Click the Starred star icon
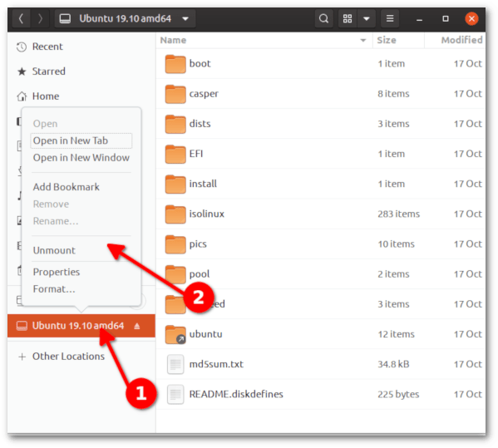 pyautogui.click(x=22, y=71)
